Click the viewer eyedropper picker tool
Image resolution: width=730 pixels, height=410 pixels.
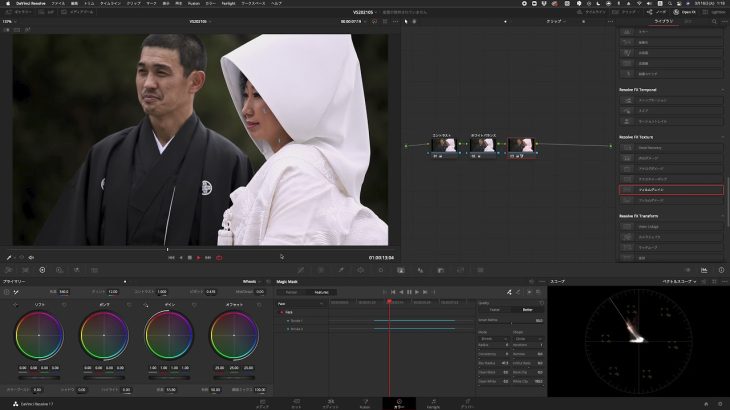point(9,257)
